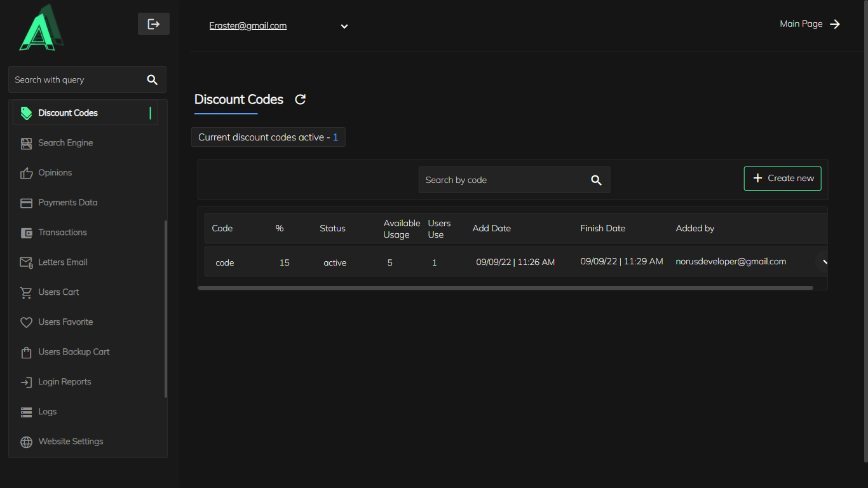868x488 pixels.
Task: Focus the Search with query field
Action: 76,80
